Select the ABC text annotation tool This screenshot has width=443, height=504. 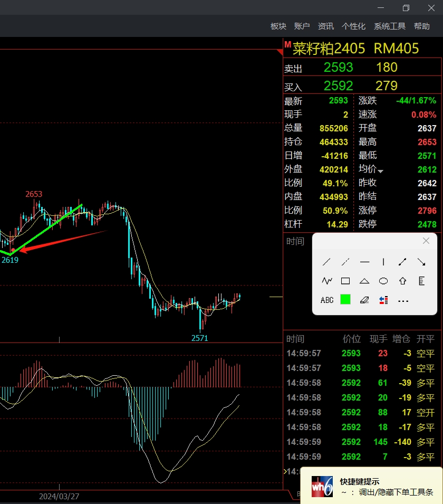[x=327, y=300]
